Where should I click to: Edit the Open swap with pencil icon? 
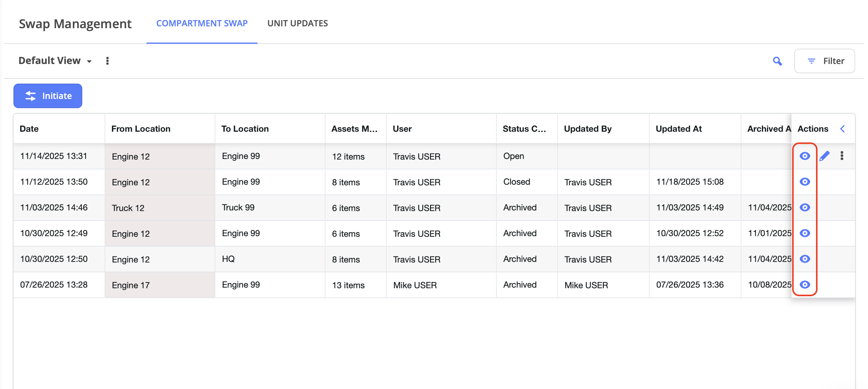824,156
